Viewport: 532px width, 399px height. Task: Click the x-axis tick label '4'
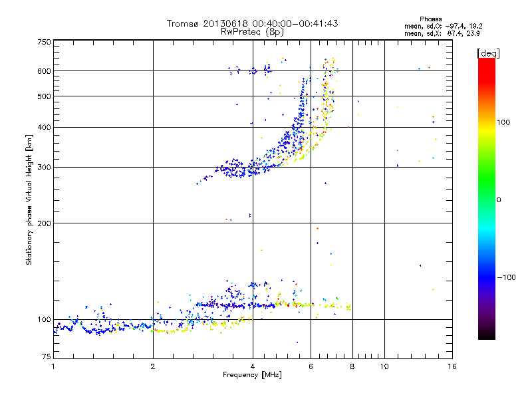pyautogui.click(x=253, y=366)
